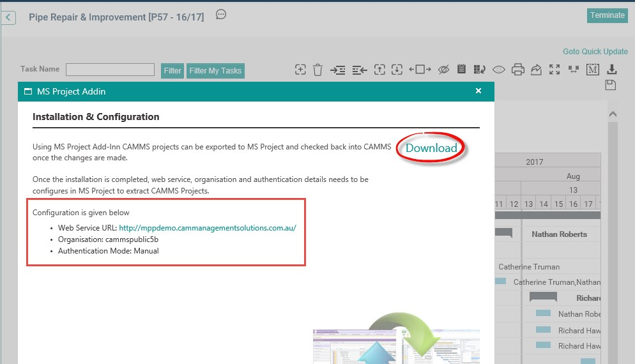Viewport: 635px width, 364px height.
Task: Click the MS Project import-export illustration thumbnail
Action: click(x=396, y=338)
